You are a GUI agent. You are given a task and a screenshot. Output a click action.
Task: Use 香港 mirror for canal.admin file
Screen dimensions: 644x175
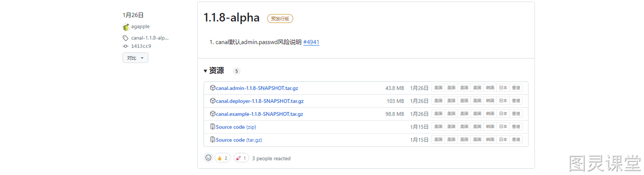click(x=516, y=88)
